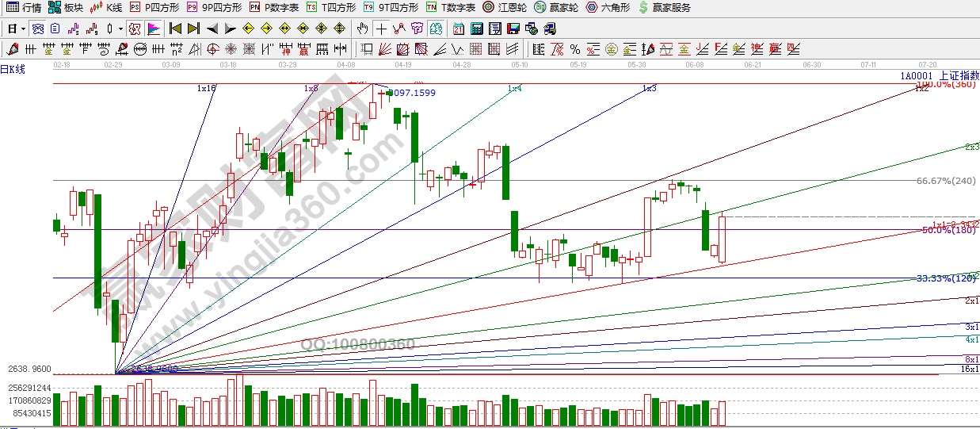Viewport: 980px width, 429px height.
Task: Jump to last bar with yellow-green end arrow
Action: pyautogui.click(x=193, y=29)
